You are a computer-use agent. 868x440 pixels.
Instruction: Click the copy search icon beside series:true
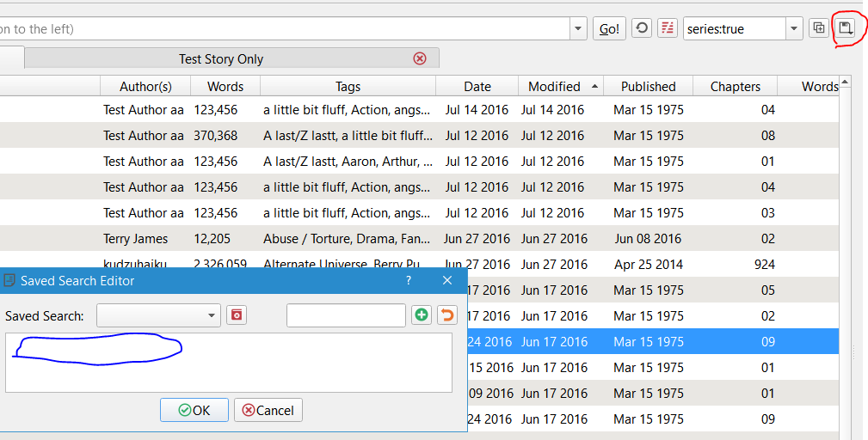click(x=819, y=28)
